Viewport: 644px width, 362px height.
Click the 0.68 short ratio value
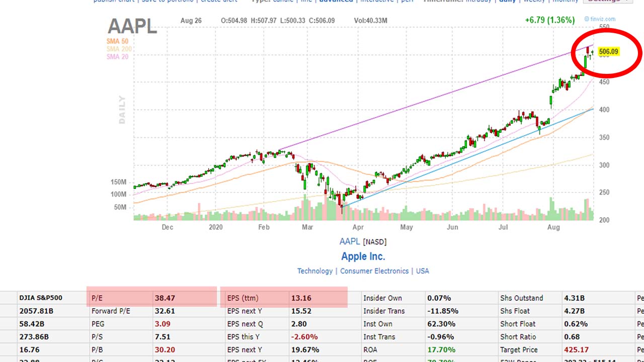(x=572, y=337)
